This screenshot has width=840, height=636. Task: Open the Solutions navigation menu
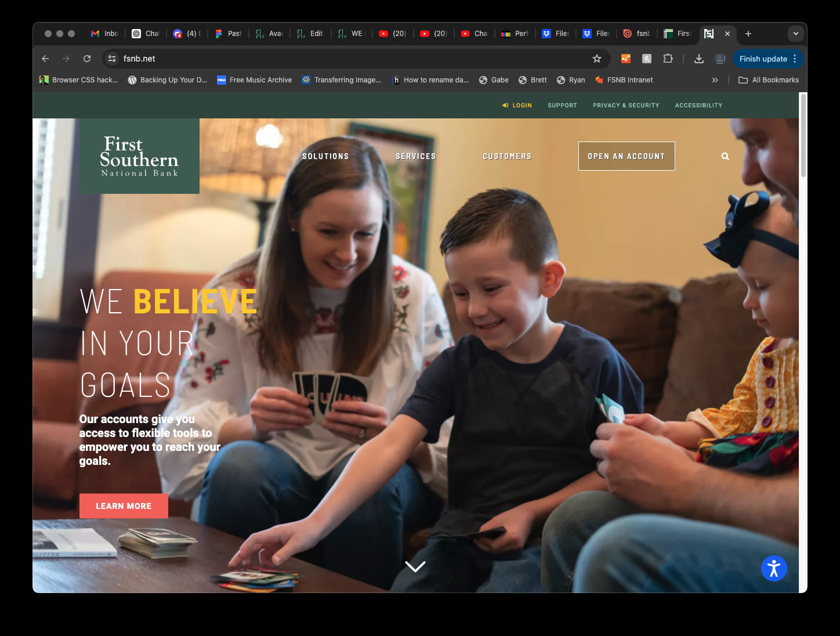point(325,156)
